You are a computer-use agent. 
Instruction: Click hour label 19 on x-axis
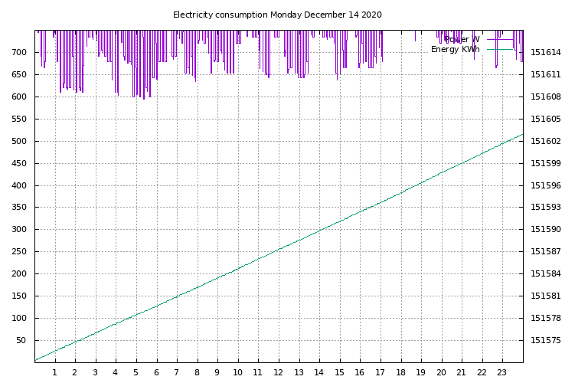(x=421, y=372)
